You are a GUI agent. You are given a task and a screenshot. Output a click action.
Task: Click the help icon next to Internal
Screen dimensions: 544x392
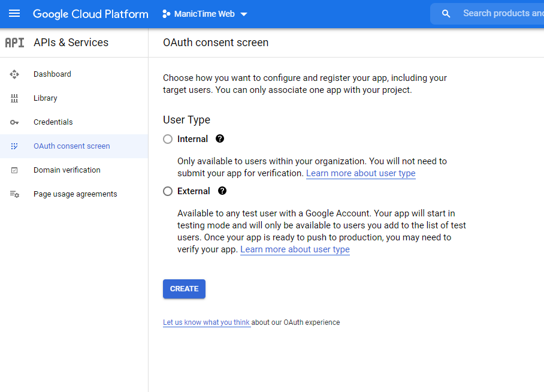220,139
